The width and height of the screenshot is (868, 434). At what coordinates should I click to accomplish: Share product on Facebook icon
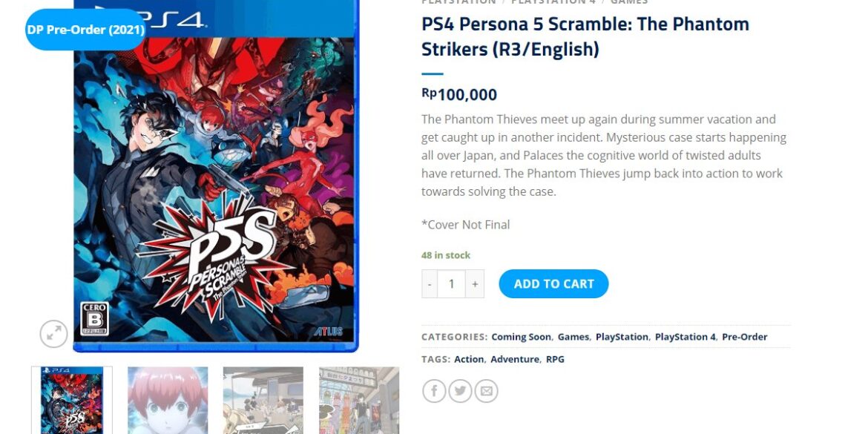tap(434, 391)
